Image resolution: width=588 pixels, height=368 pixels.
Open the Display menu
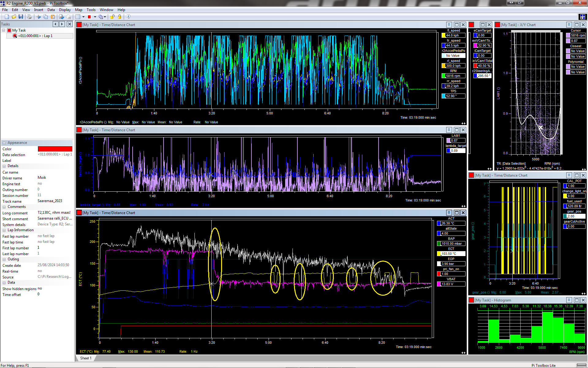click(65, 10)
